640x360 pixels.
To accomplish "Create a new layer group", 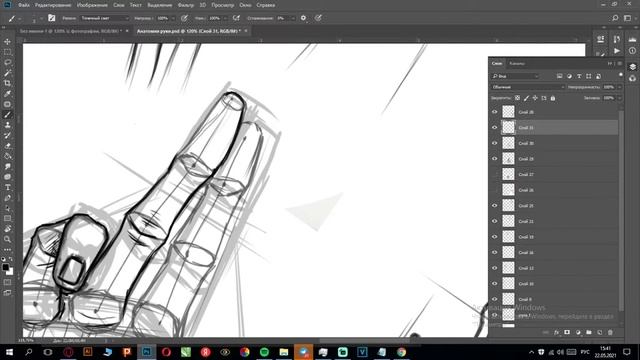I will pyautogui.click(x=589, y=332).
